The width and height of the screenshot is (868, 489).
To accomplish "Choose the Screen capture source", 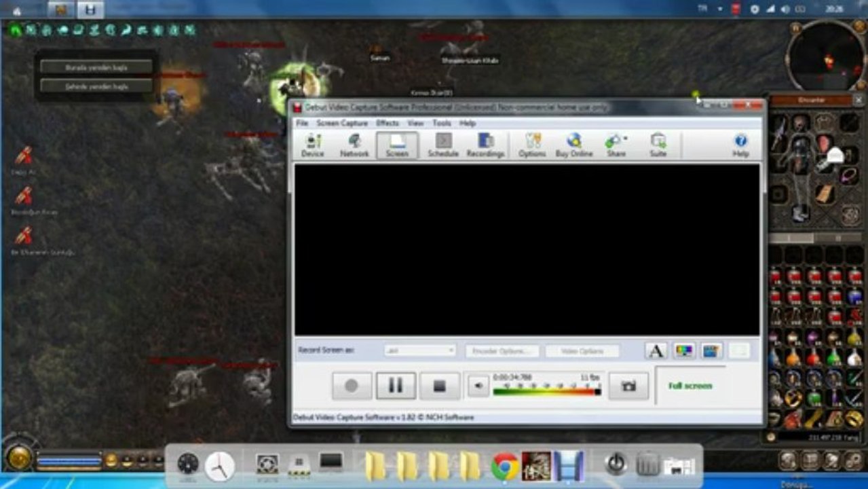I will (397, 145).
